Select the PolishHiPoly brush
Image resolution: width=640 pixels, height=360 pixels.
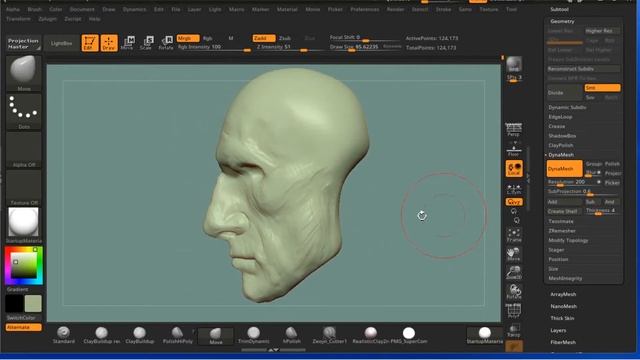tap(178, 336)
